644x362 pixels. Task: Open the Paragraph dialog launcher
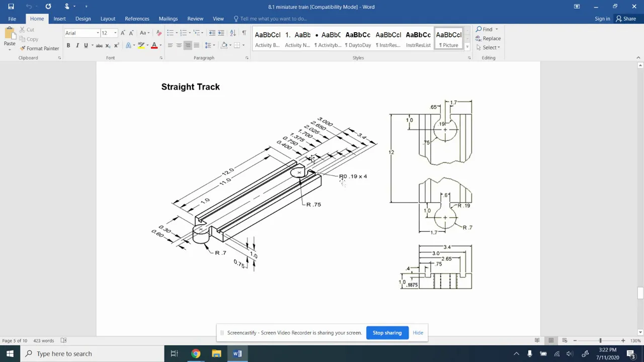(x=247, y=58)
